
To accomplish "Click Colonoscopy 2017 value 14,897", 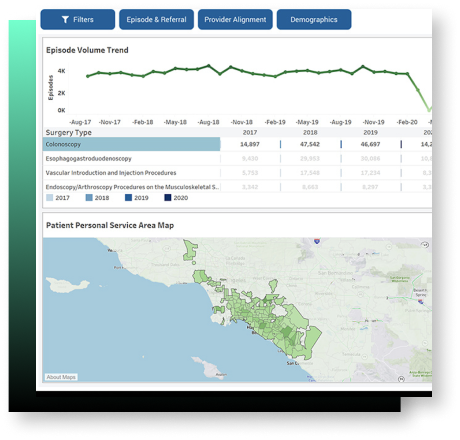I will [x=250, y=144].
